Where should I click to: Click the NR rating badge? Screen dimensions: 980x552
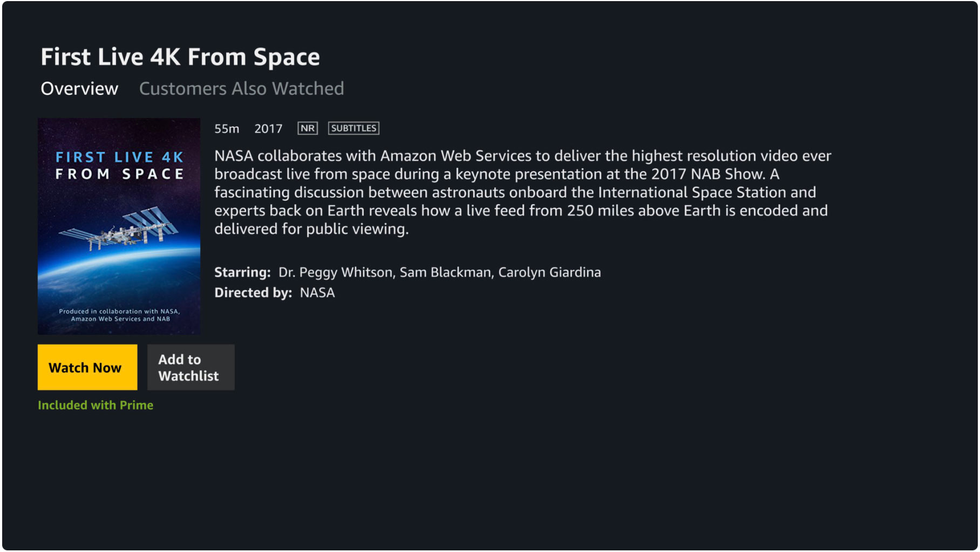pyautogui.click(x=308, y=129)
